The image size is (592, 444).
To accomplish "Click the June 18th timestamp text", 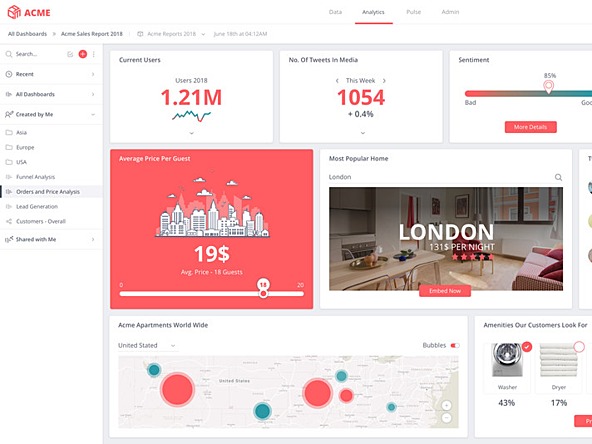I will point(240,34).
